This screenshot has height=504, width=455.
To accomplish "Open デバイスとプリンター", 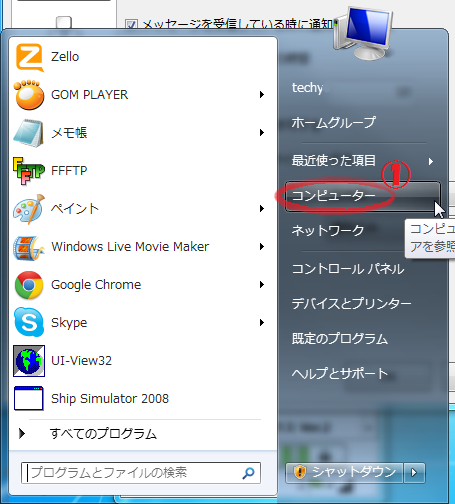I will pyautogui.click(x=351, y=303).
